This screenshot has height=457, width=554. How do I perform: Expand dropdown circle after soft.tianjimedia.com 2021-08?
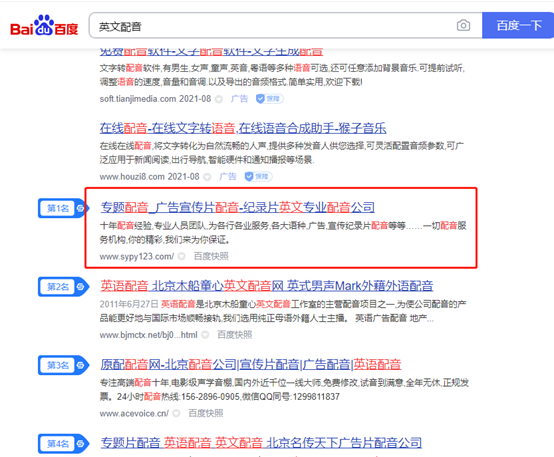tap(219, 99)
